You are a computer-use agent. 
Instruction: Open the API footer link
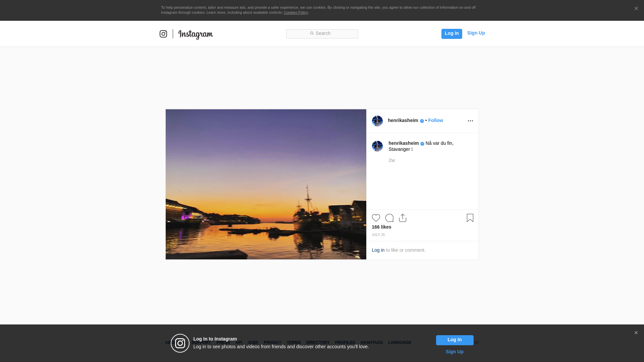pos(239,343)
